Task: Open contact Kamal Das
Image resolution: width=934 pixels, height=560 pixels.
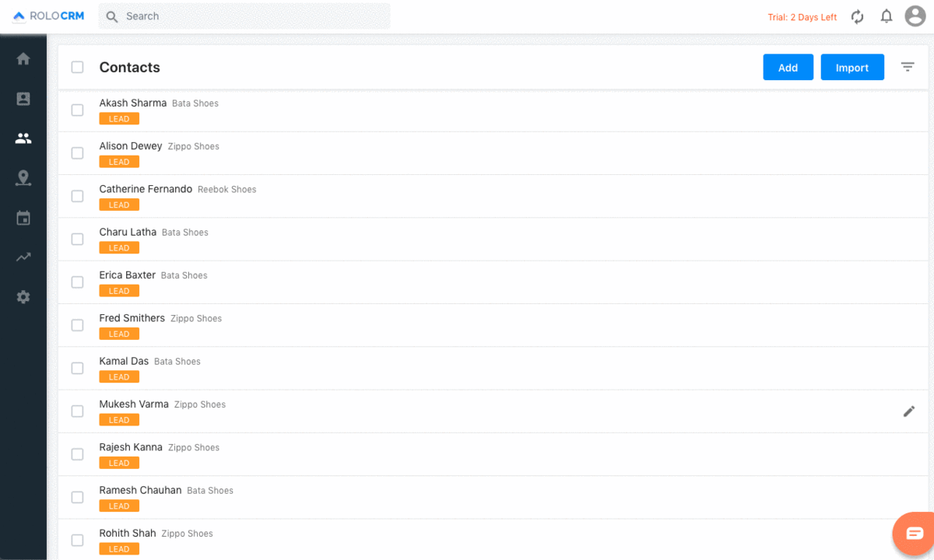Action: click(x=124, y=361)
